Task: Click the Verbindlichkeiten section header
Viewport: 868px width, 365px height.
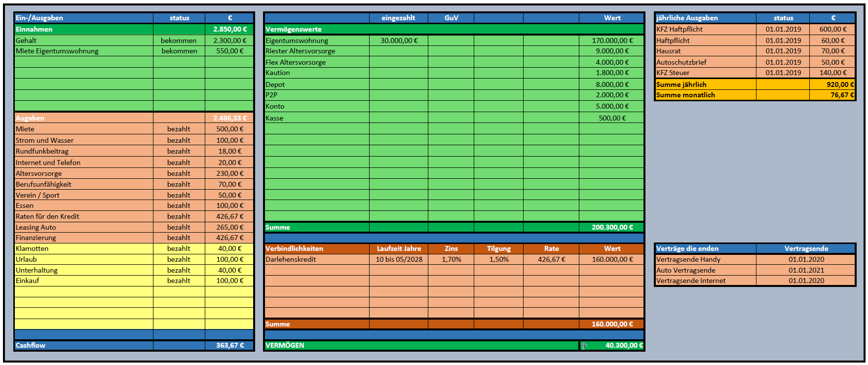Action: click(294, 248)
